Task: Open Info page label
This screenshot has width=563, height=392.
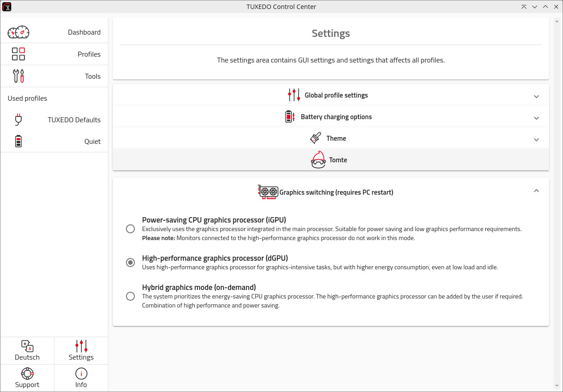Action: (x=81, y=385)
